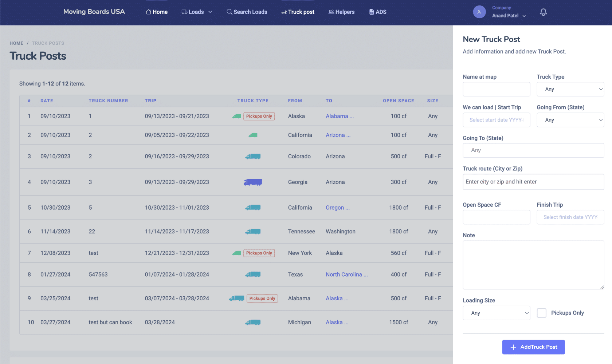
Task: Click the truck icon in Michigan row
Action: pyautogui.click(x=253, y=322)
